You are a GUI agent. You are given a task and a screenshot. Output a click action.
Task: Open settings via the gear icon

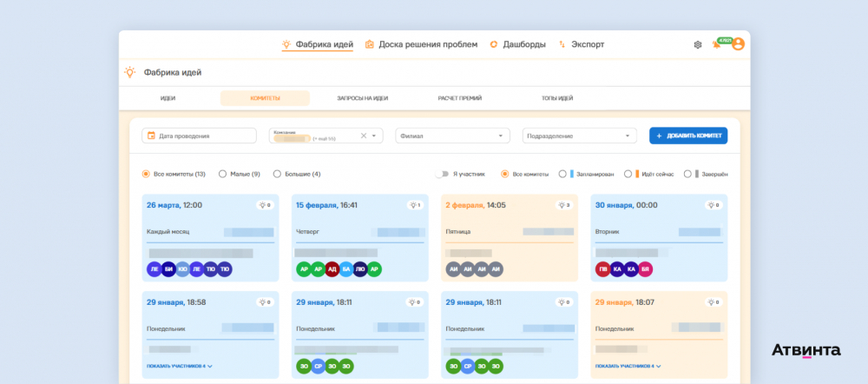pyautogui.click(x=698, y=45)
